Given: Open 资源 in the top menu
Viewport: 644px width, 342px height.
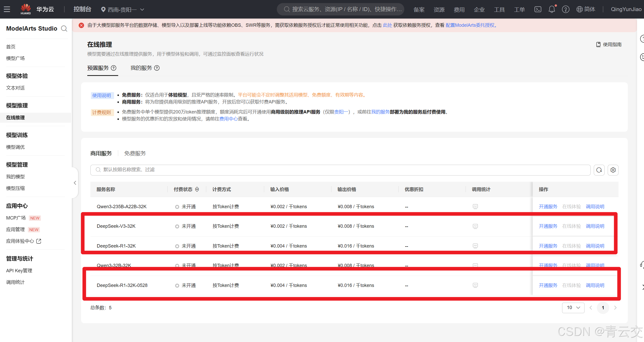Looking at the screenshot, I should point(439,10).
